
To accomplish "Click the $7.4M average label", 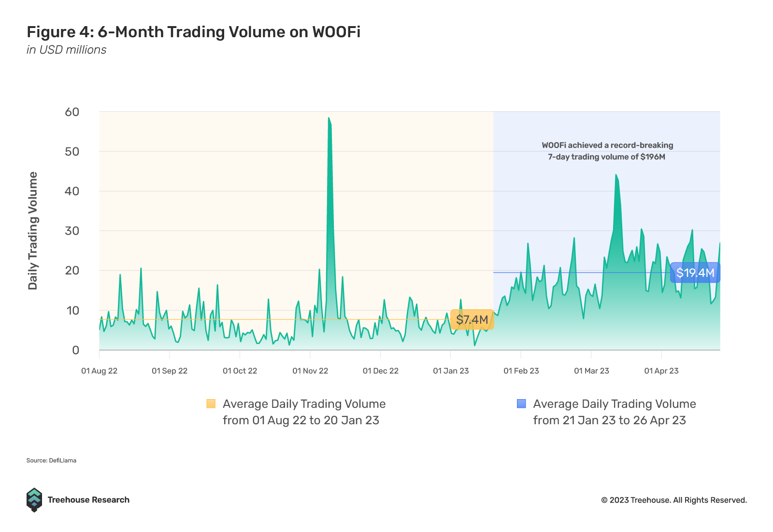I will click(x=472, y=319).
